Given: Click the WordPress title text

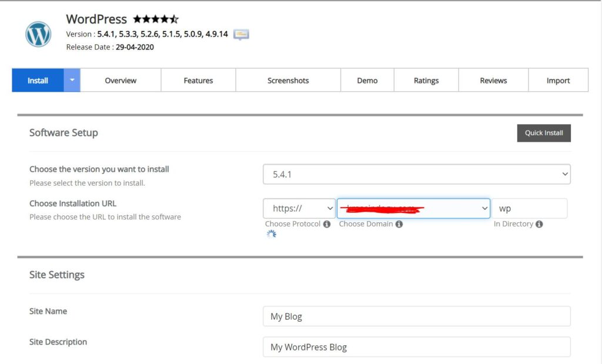Looking at the screenshot, I should [96, 19].
